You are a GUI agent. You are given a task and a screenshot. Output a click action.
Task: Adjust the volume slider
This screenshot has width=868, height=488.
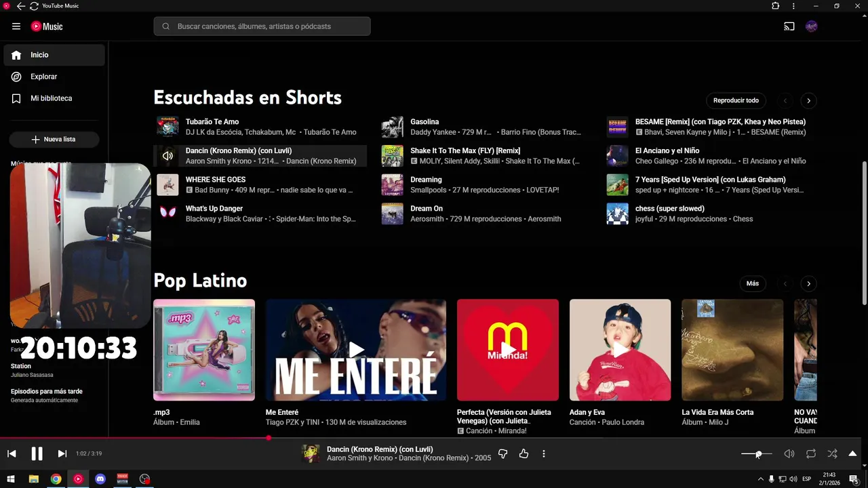click(x=756, y=453)
